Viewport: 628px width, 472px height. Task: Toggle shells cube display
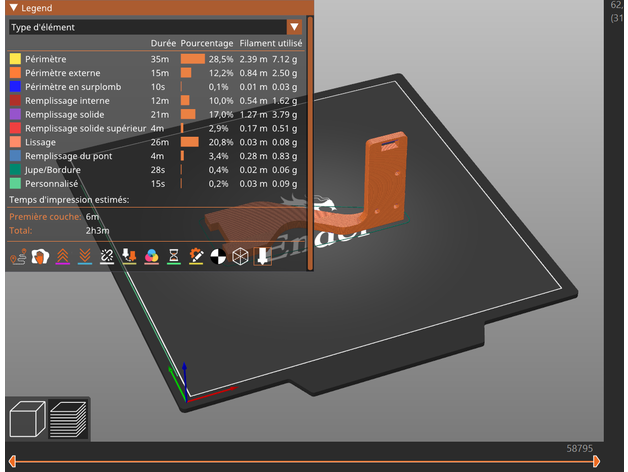pos(239,256)
